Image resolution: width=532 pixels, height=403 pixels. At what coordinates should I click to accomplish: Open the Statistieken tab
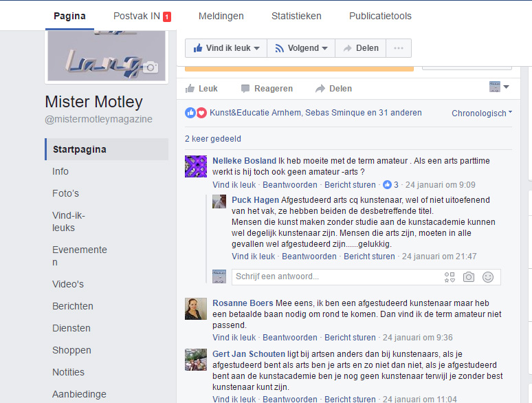point(296,16)
